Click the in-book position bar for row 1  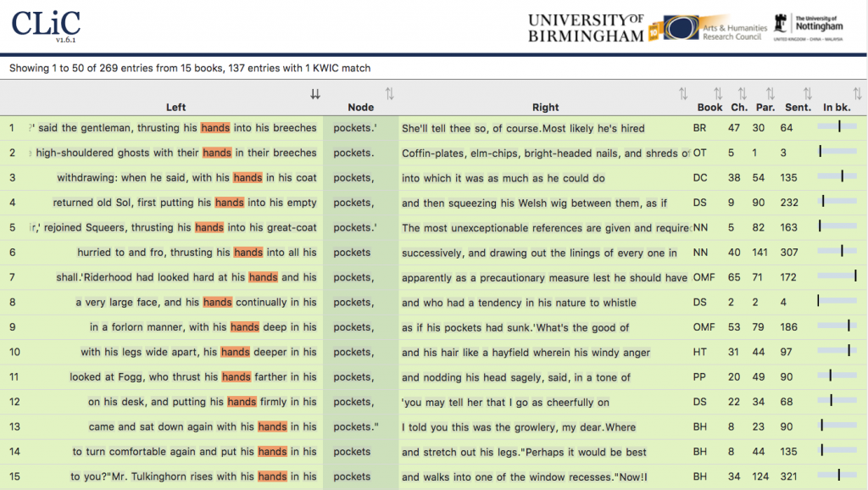[x=837, y=127]
